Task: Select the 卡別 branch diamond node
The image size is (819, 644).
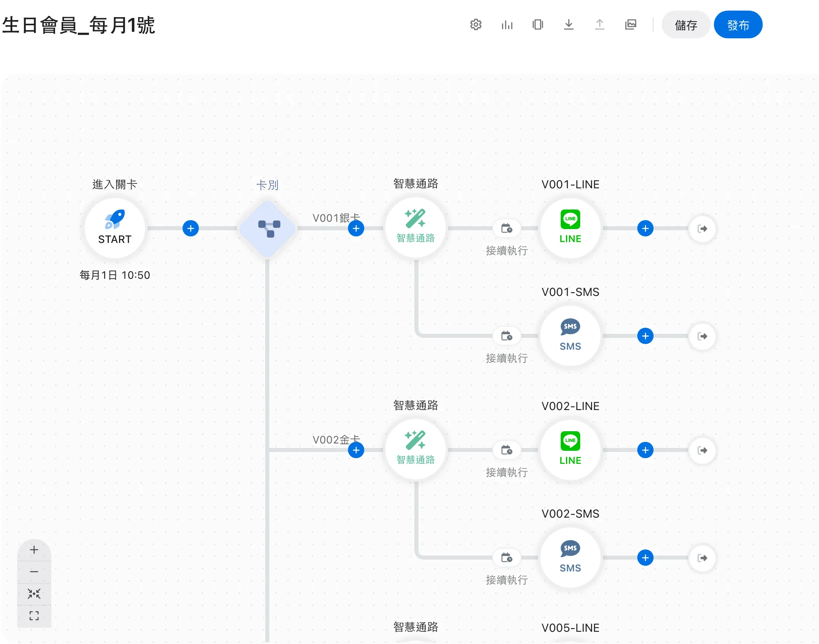Action: (267, 229)
